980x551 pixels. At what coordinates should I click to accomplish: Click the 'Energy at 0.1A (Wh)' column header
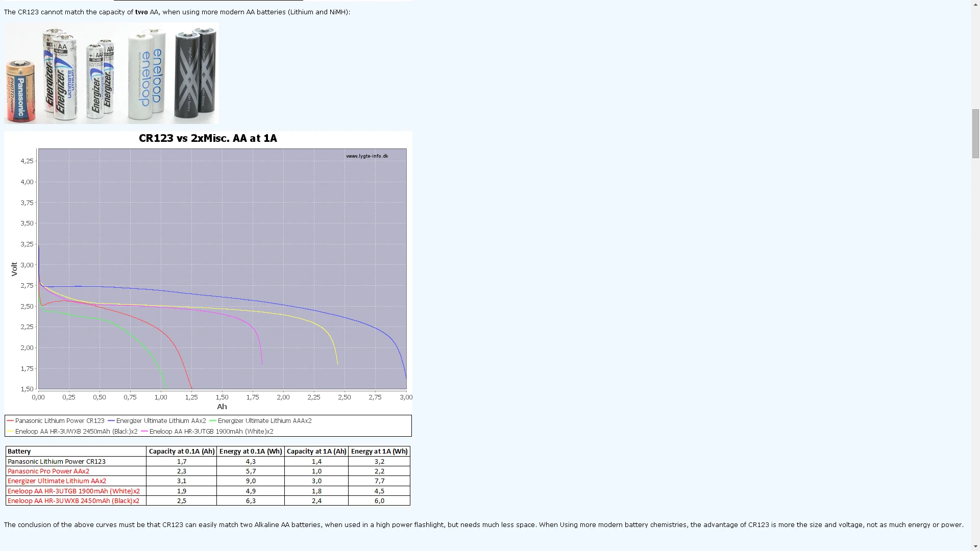251,452
